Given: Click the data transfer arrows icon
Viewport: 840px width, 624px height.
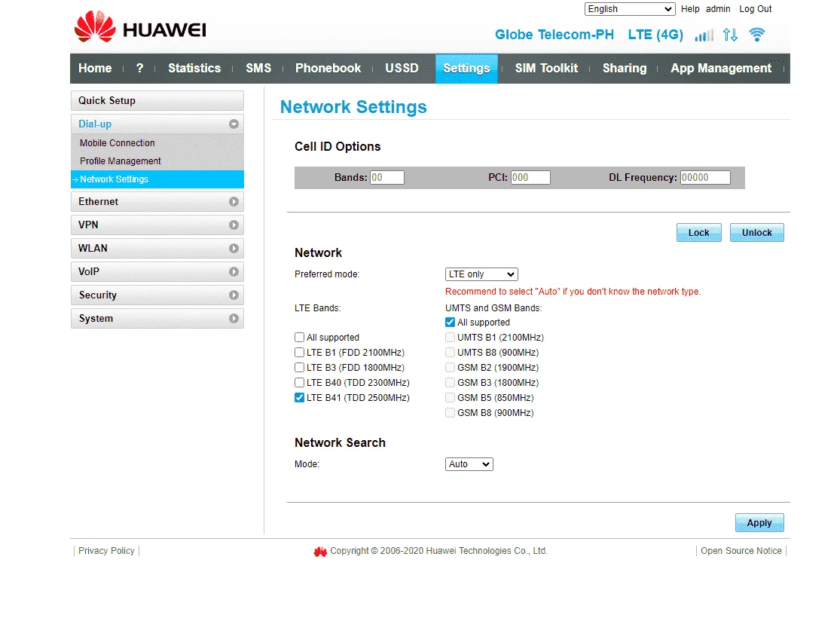Looking at the screenshot, I should pos(730,35).
